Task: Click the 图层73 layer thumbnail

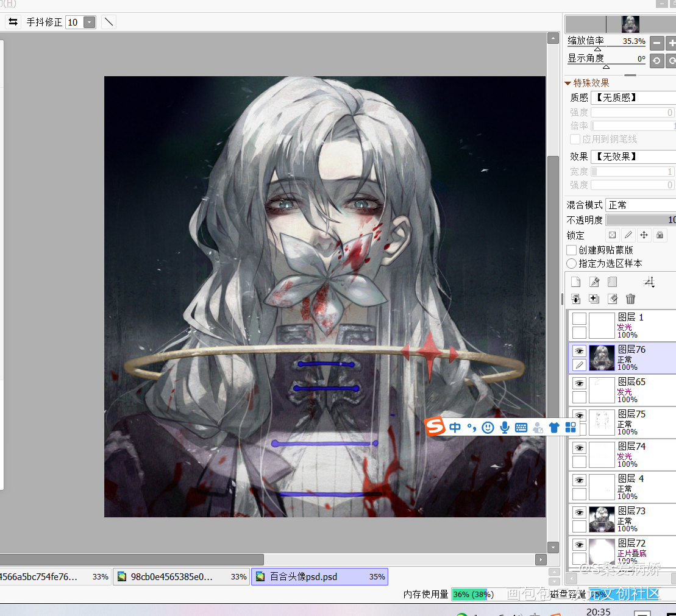Action: coord(602,520)
